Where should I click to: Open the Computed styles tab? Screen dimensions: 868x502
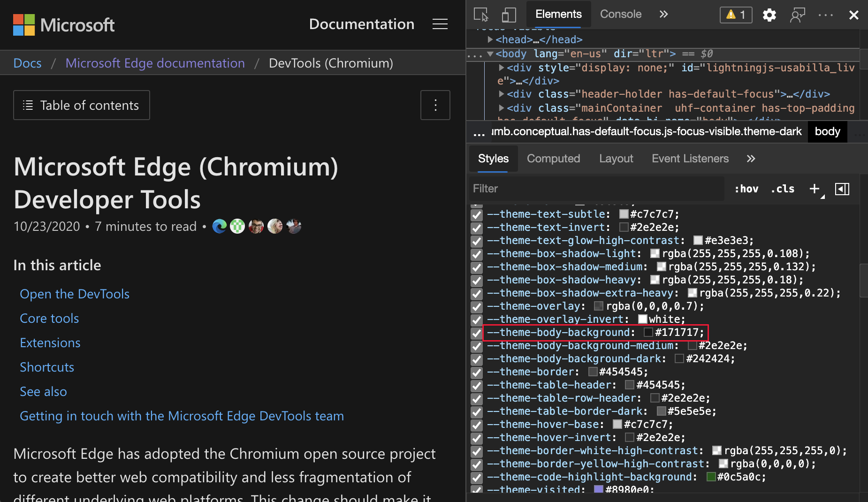[553, 159]
